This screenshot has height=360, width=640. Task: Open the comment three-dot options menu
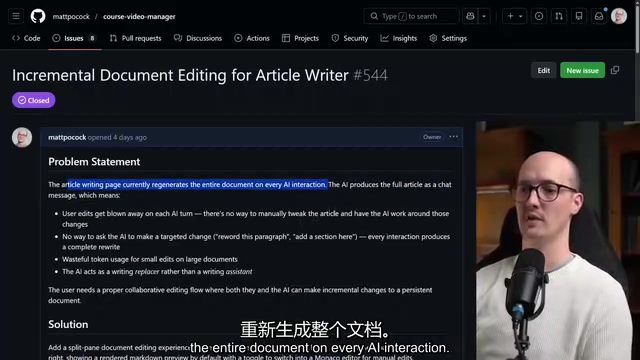coord(453,137)
